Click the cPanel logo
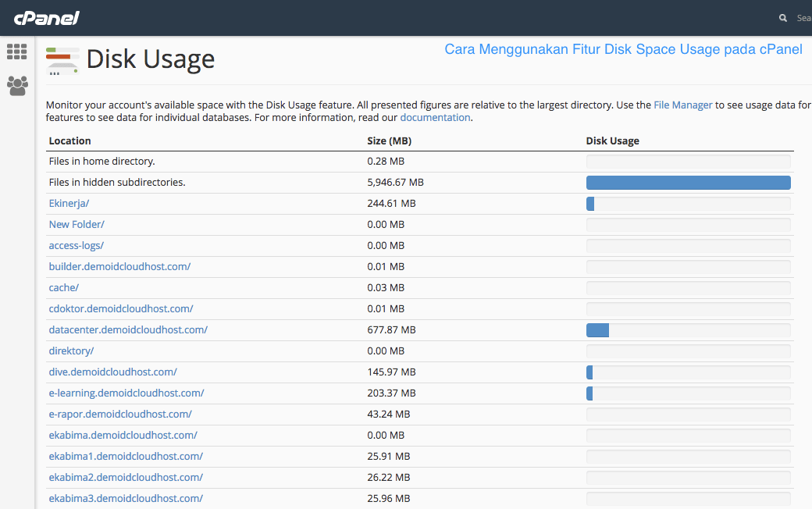Screen dimensions: 812x509 [45, 17]
